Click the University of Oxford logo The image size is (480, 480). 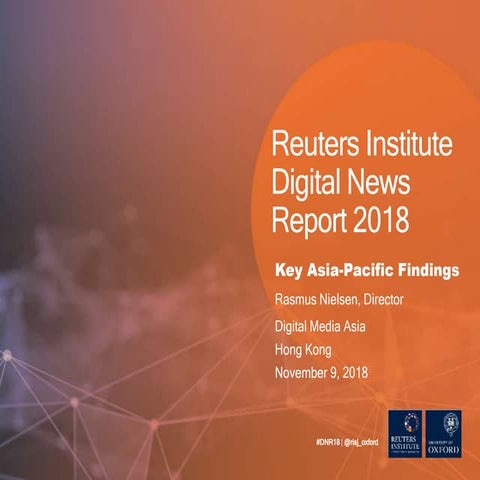pyautogui.click(x=443, y=434)
